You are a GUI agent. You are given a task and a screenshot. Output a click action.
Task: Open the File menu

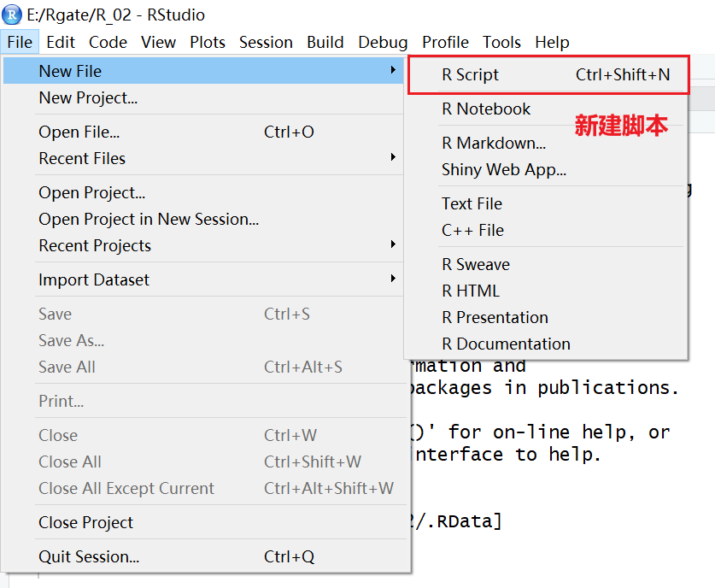tap(18, 42)
